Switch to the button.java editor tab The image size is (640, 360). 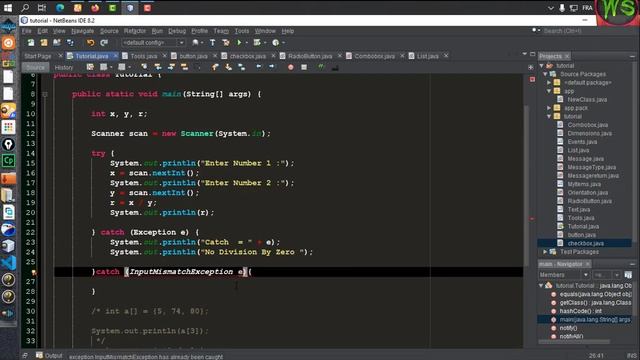pyautogui.click(x=193, y=56)
